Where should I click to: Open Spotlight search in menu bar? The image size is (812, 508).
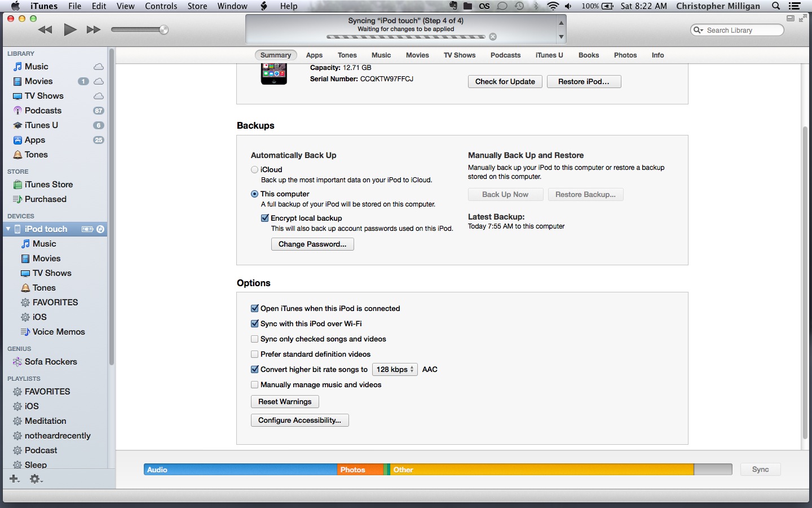[776, 6]
